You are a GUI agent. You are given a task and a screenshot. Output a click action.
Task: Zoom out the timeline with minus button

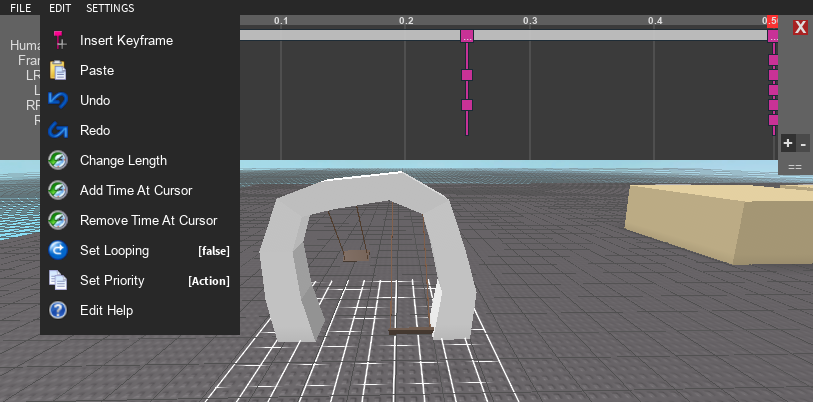coord(803,143)
